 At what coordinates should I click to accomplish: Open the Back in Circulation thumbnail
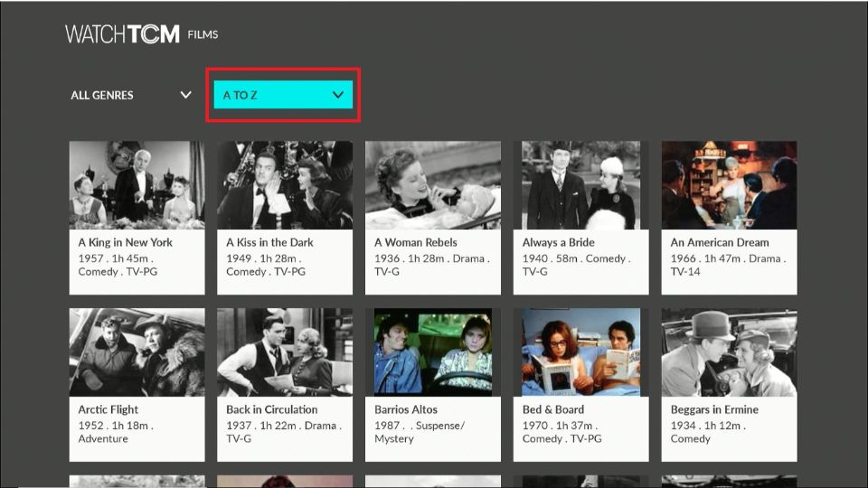point(285,352)
